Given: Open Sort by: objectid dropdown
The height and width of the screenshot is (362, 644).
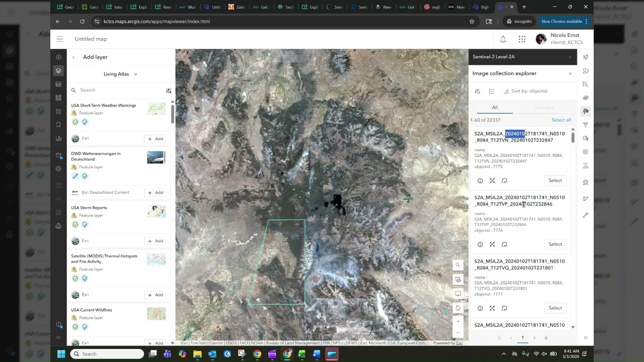Looking at the screenshot, I should tap(525, 91).
